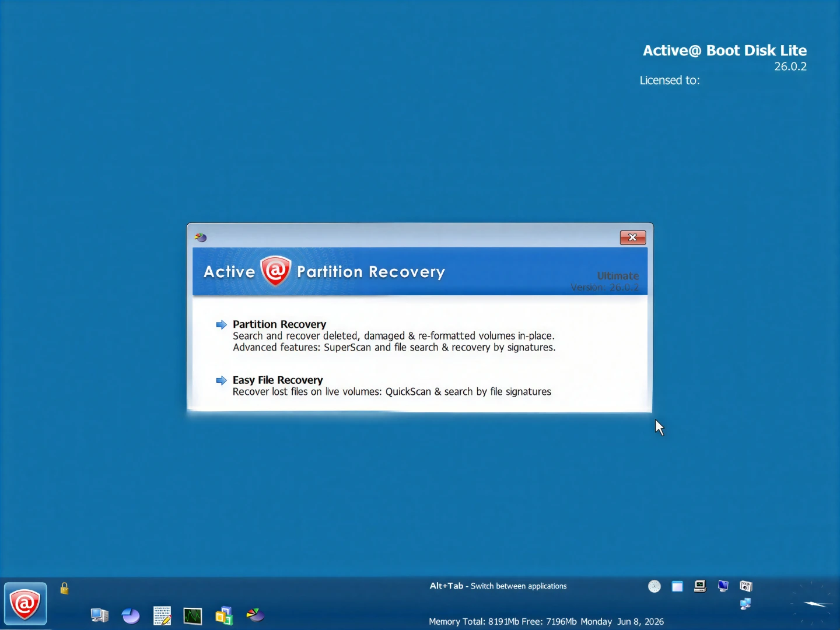The height and width of the screenshot is (630, 840).
Task: Choose the Easy File Recovery option
Action: 278,380
